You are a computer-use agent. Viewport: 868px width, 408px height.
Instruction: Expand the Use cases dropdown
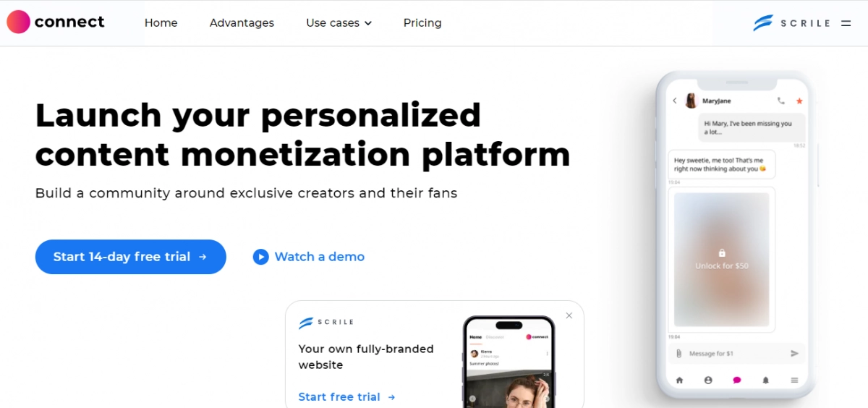coord(339,23)
